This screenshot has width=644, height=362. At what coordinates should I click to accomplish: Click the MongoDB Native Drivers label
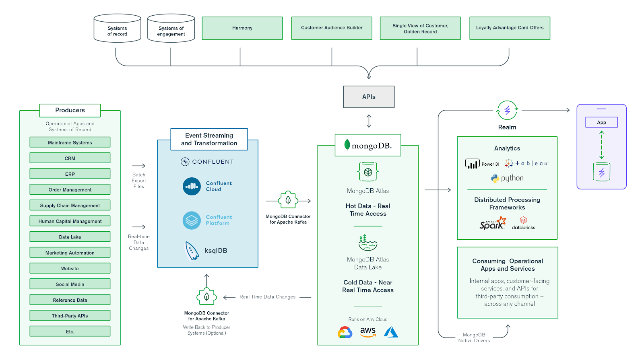click(474, 337)
